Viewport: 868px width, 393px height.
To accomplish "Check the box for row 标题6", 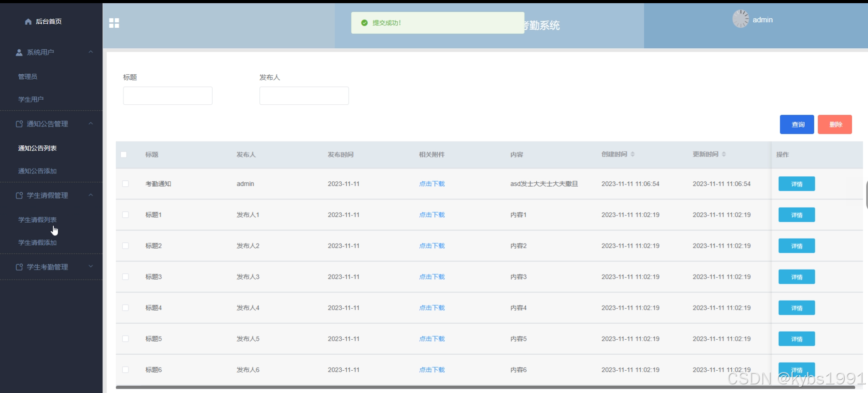I will point(125,370).
